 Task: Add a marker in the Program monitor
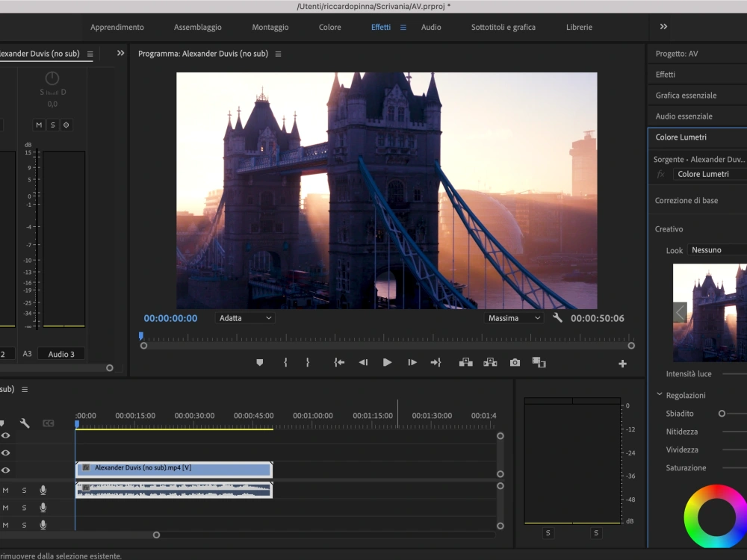pyautogui.click(x=260, y=363)
